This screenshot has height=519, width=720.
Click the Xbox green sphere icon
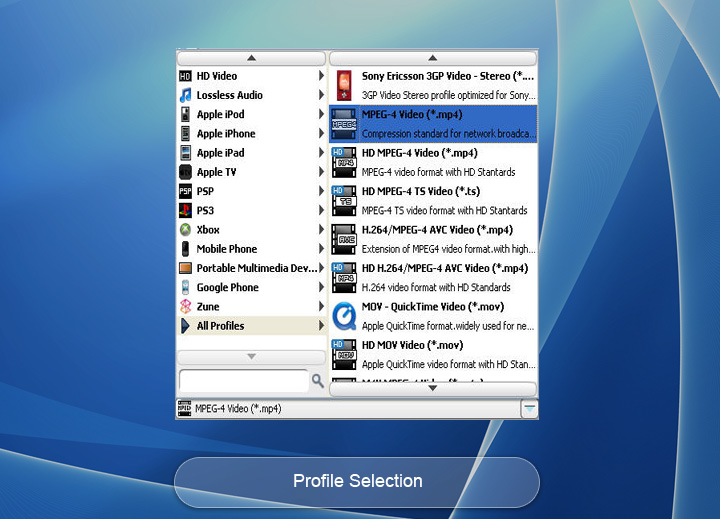pos(185,230)
